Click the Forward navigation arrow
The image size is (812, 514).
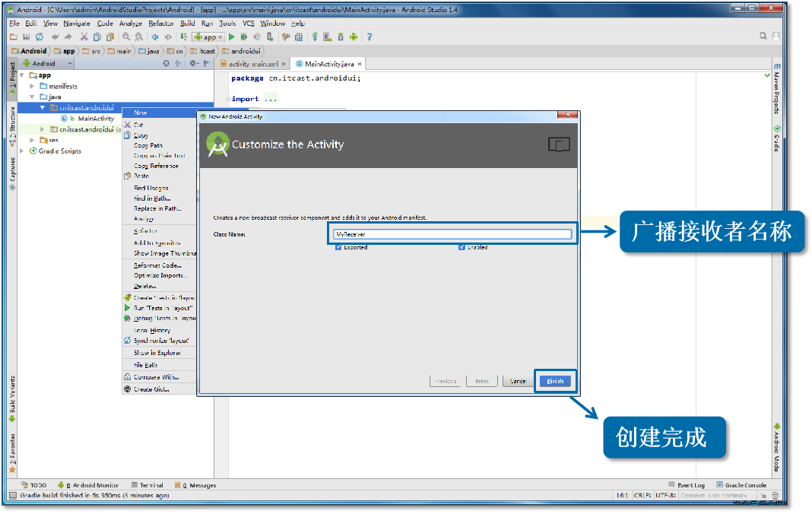[x=168, y=36]
